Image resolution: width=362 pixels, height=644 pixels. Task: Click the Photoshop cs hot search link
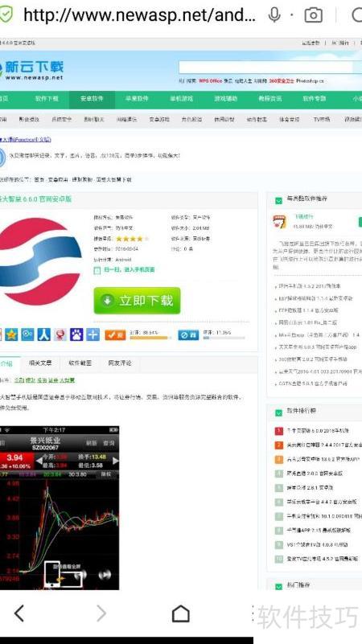[x=310, y=81]
